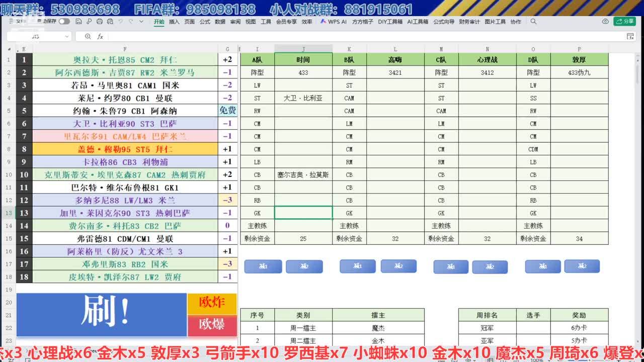Open the 数据 ribbon tab
Screen dimensions: 644x362
[220, 22]
